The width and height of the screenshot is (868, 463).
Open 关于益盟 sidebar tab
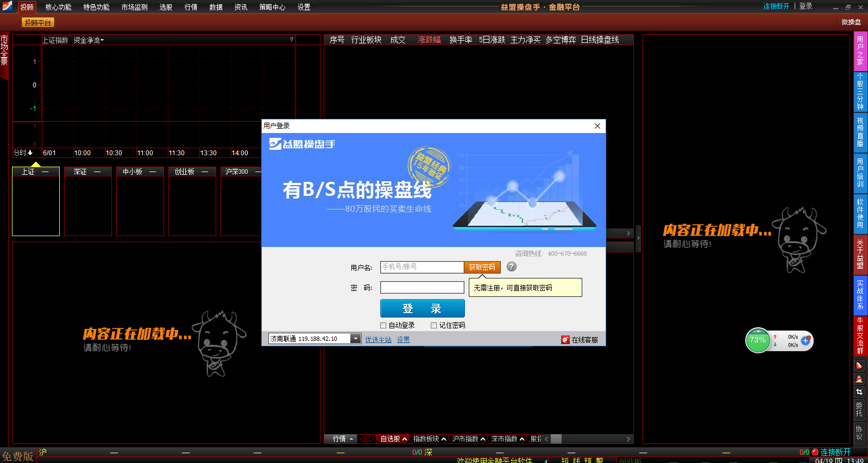(860, 254)
